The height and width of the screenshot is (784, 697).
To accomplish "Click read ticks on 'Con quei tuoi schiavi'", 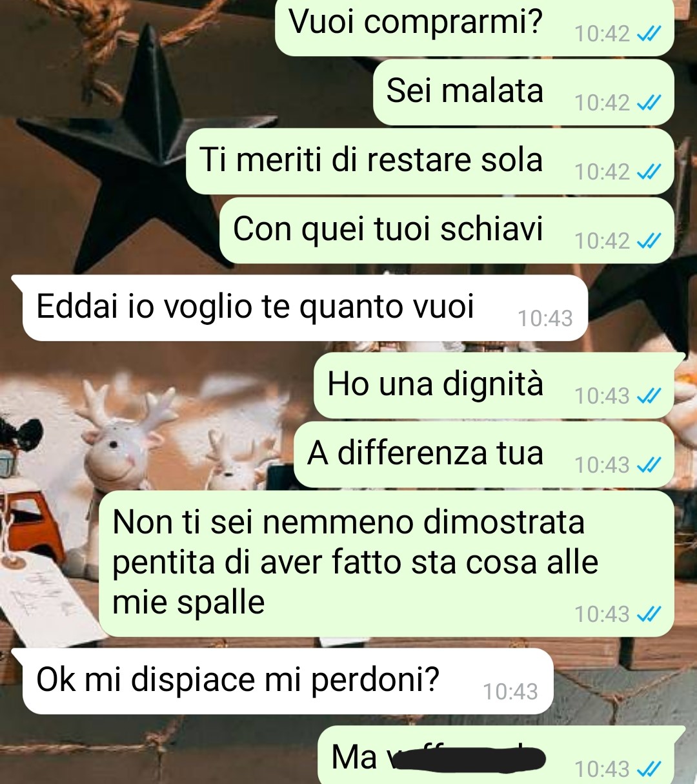I will click(x=649, y=241).
